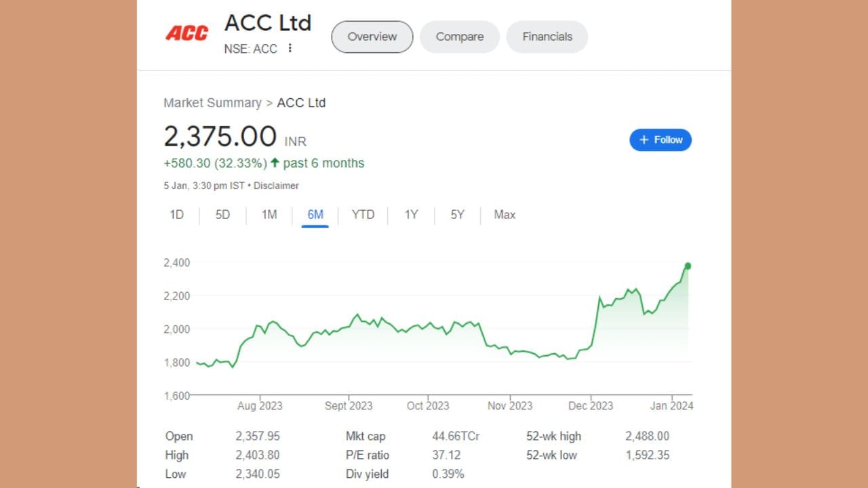Screen dimensions: 868x488
Task: Read the Disclaimer
Action: tap(276, 185)
